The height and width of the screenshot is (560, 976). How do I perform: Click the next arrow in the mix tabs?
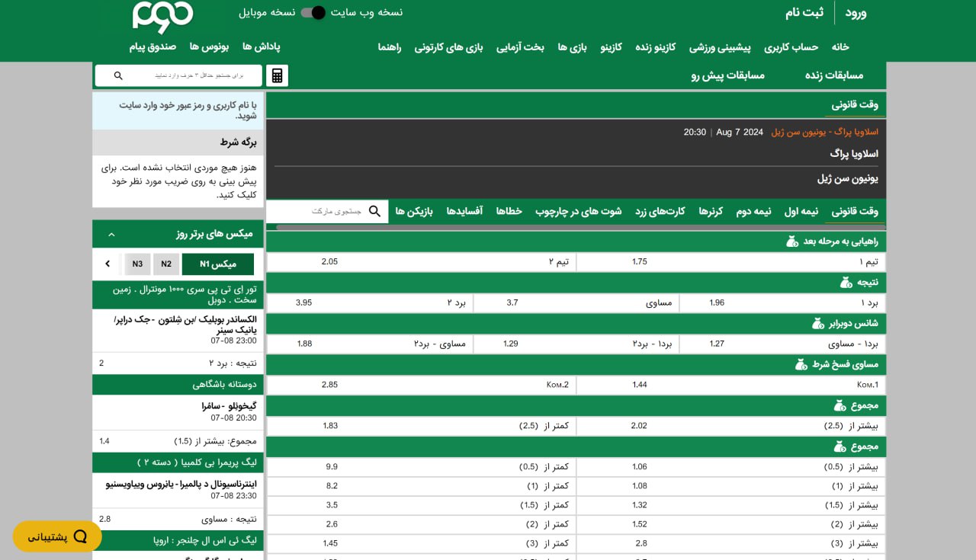[x=108, y=264]
